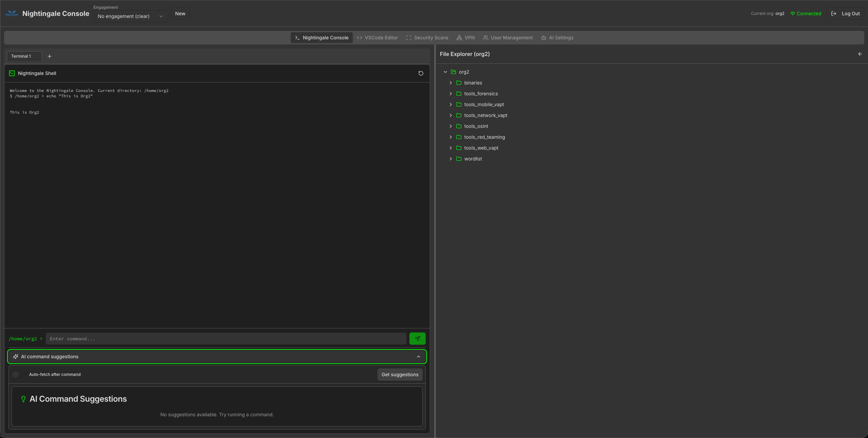Click the 'This is Org2' output text
Screen dimensions: 868x438
point(24,112)
